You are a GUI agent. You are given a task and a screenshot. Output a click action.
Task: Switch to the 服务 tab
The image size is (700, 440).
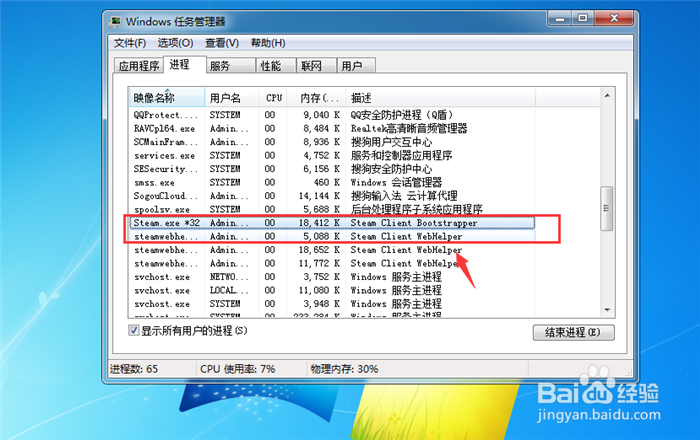(x=231, y=66)
